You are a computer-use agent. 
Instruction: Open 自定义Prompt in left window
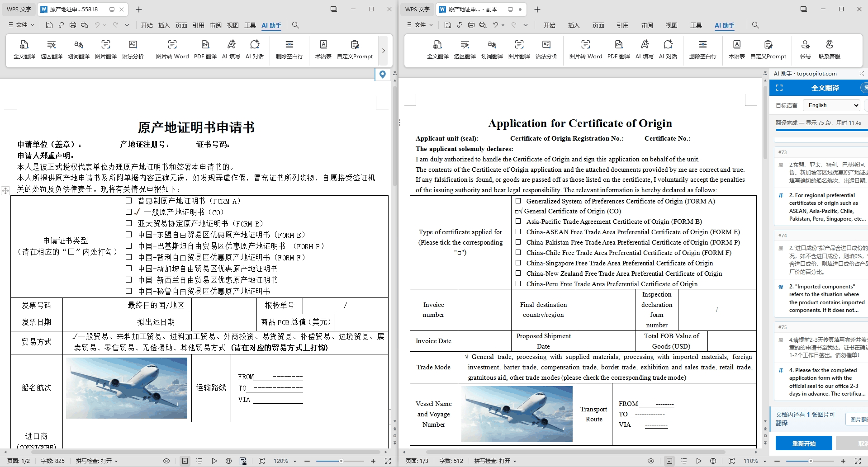355,49
